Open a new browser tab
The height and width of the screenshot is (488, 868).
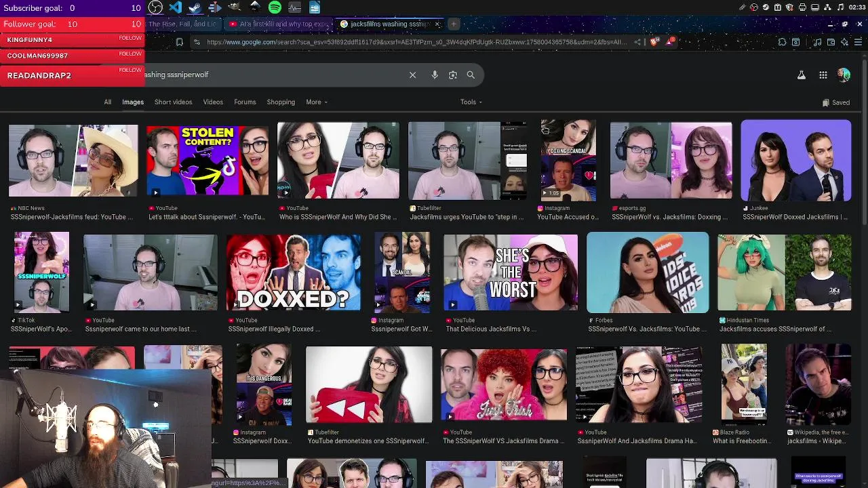[x=454, y=24]
